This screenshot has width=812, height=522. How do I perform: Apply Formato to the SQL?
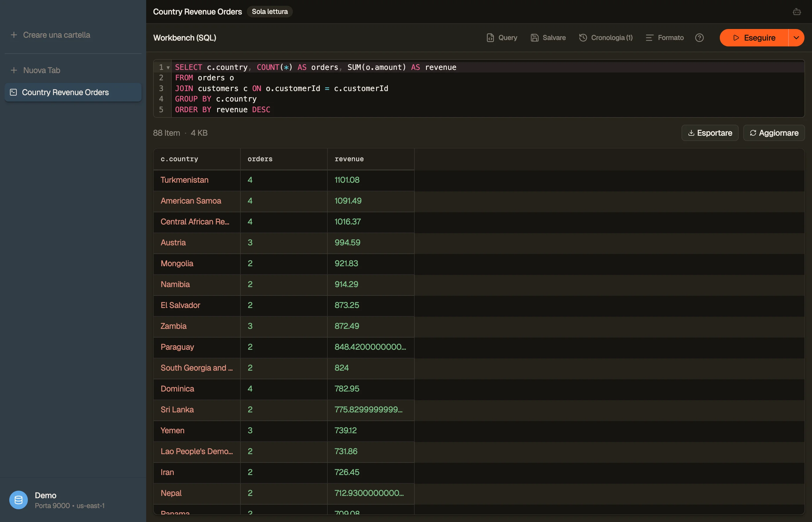665,38
